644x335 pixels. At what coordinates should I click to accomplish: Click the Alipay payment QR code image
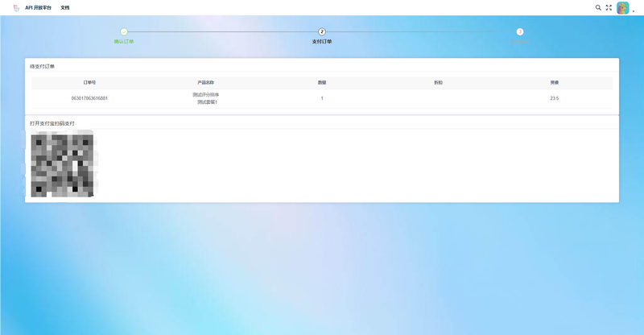tap(62, 166)
